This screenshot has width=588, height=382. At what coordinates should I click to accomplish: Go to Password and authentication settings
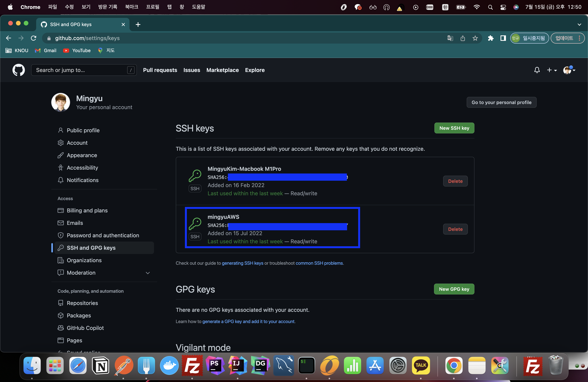click(103, 235)
